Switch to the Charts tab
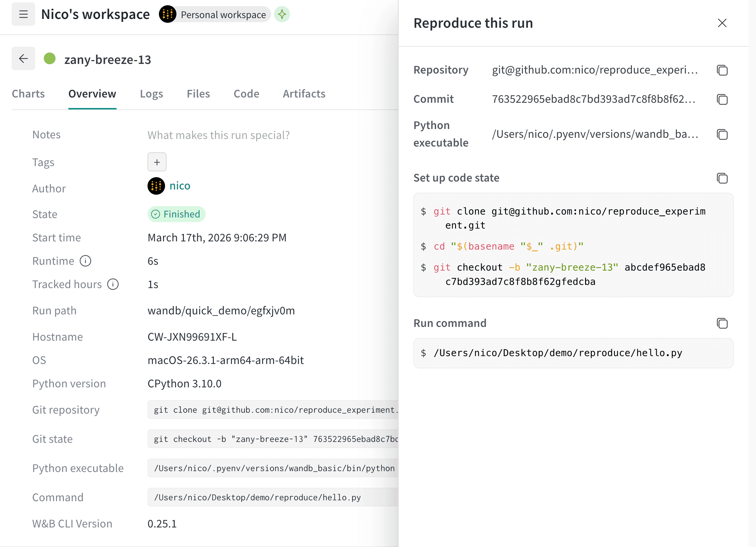The width and height of the screenshot is (756, 547). click(x=28, y=94)
